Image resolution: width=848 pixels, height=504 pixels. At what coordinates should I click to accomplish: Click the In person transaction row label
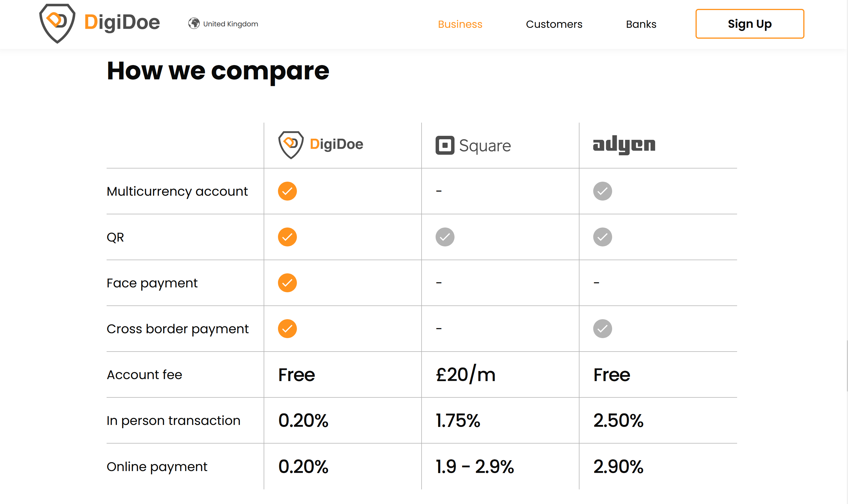(173, 421)
